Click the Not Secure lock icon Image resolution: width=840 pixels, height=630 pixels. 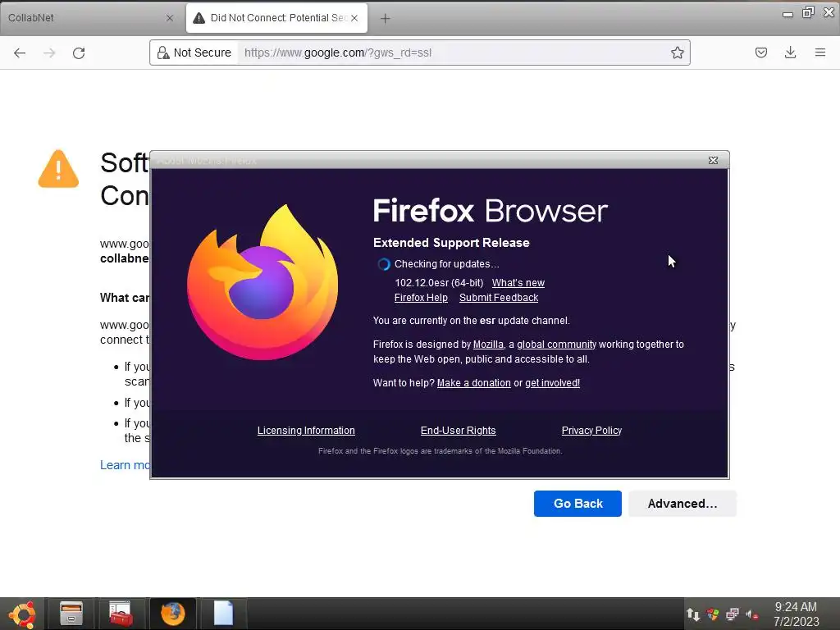coord(163,52)
